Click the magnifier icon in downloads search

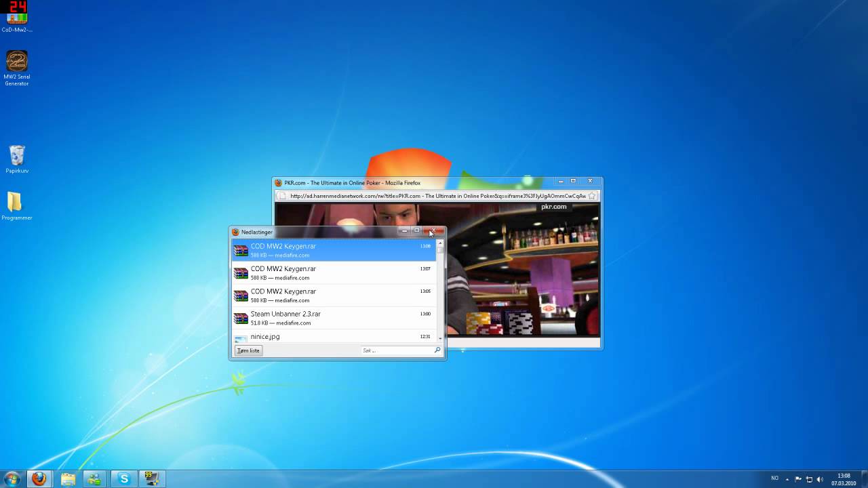(437, 350)
